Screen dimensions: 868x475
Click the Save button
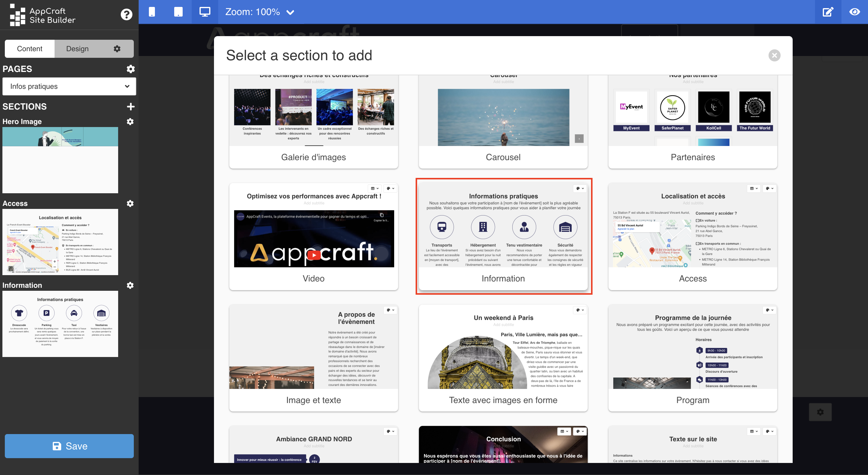coord(68,446)
